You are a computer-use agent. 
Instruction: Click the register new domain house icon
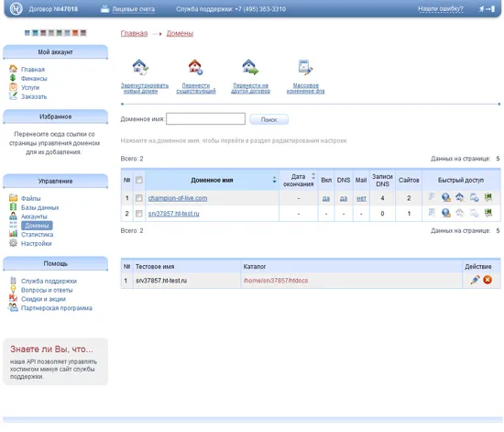pos(140,67)
